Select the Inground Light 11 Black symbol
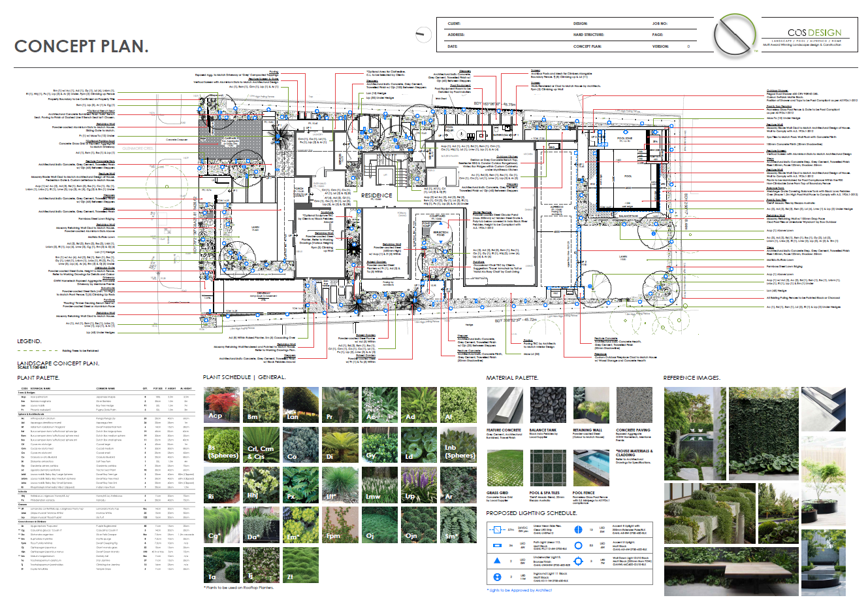Screen dimensions: 868x602 (497, 577)
